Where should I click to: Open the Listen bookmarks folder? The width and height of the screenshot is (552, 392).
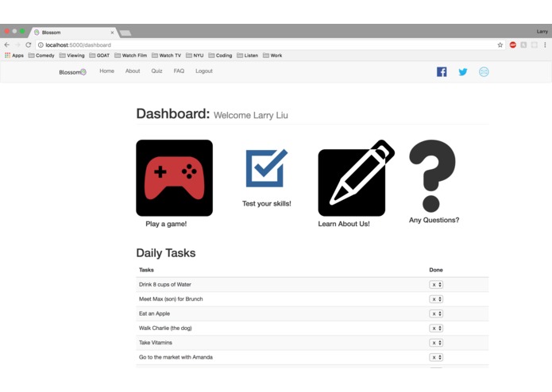point(248,56)
